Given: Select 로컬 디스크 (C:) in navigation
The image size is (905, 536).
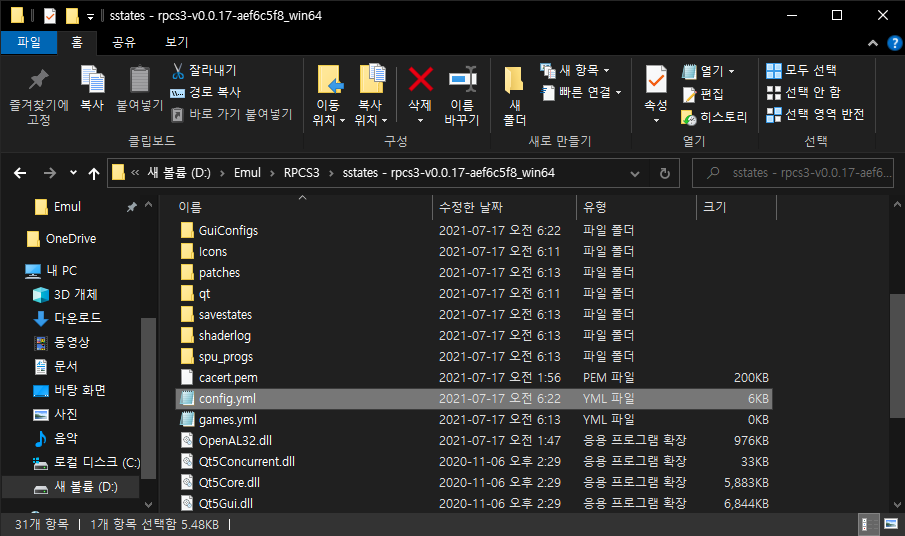Looking at the screenshot, I should [87, 462].
